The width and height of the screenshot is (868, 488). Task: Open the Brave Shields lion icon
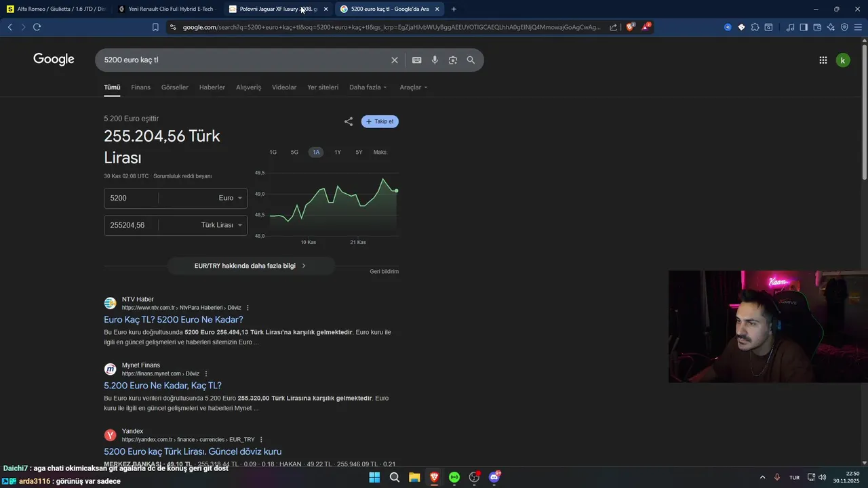tap(630, 27)
